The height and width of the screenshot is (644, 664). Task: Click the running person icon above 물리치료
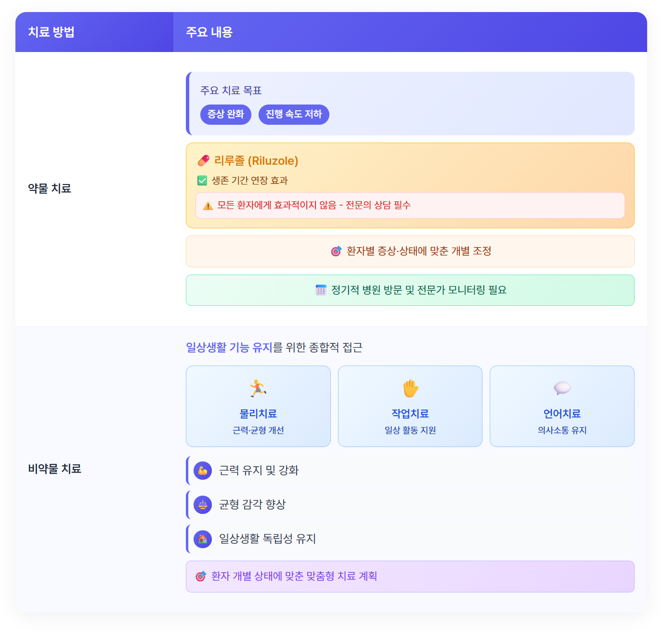(258, 388)
